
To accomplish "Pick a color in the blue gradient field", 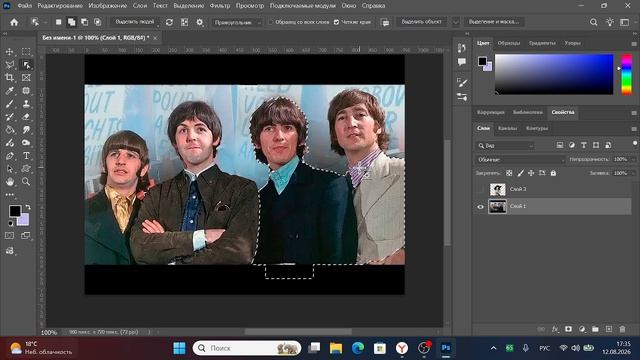I will tap(554, 74).
